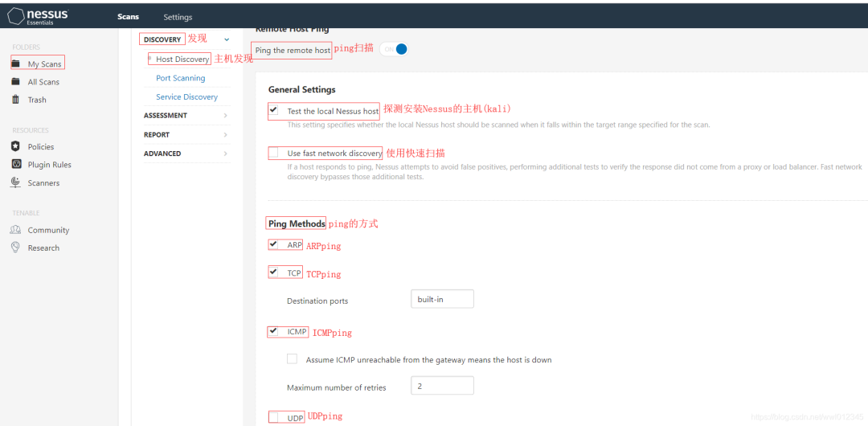Click the Research lightbulb icon

pos(15,248)
